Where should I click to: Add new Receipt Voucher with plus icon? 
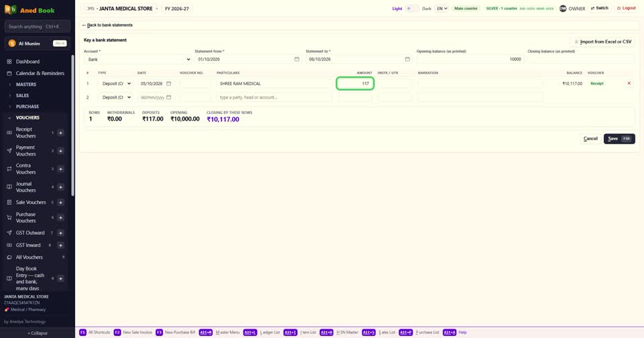coord(60,133)
